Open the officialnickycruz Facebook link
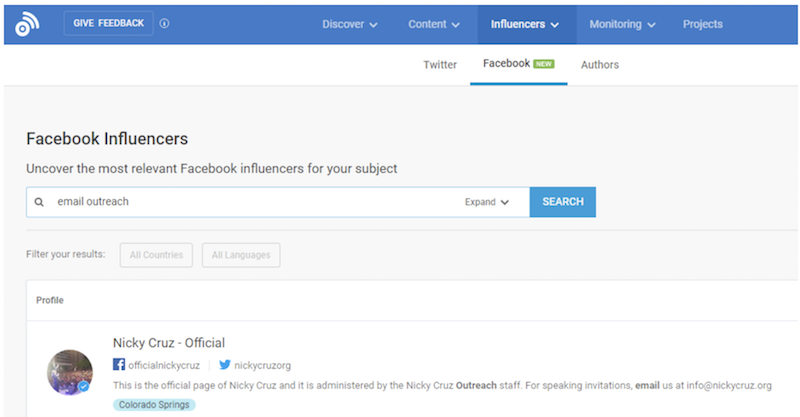 [164, 365]
